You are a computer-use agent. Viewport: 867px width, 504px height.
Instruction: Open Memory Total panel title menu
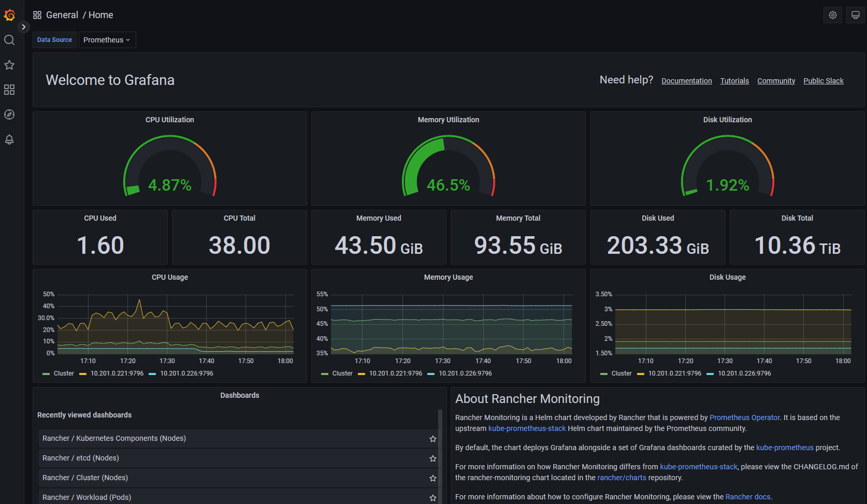point(518,218)
